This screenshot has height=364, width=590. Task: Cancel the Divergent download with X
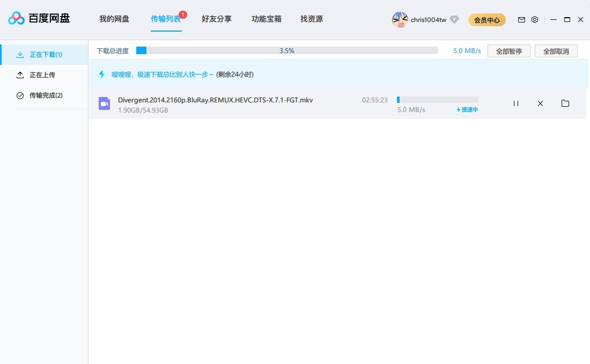pos(540,103)
